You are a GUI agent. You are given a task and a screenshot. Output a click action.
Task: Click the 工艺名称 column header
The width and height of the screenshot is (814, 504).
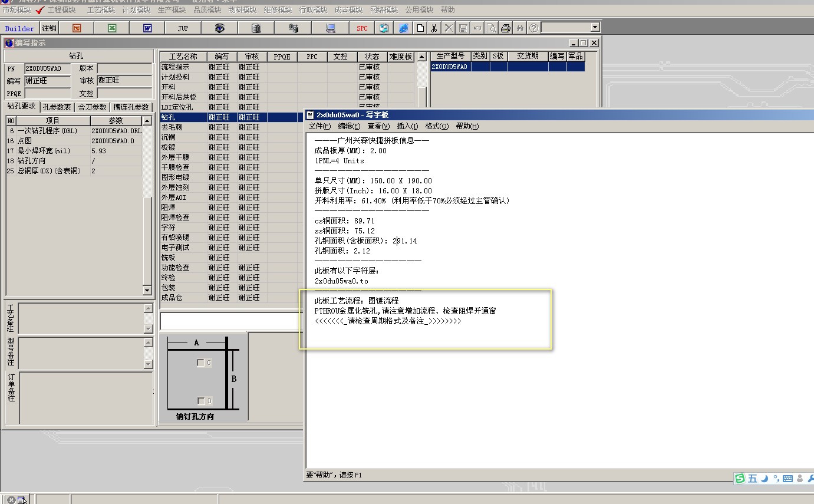183,57
